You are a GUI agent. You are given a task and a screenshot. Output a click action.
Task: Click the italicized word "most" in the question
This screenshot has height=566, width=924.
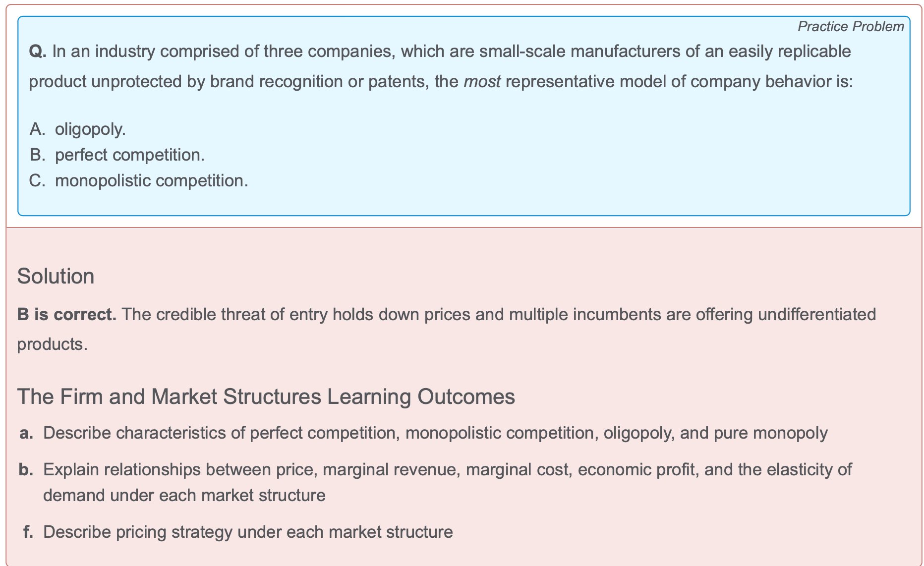481,81
